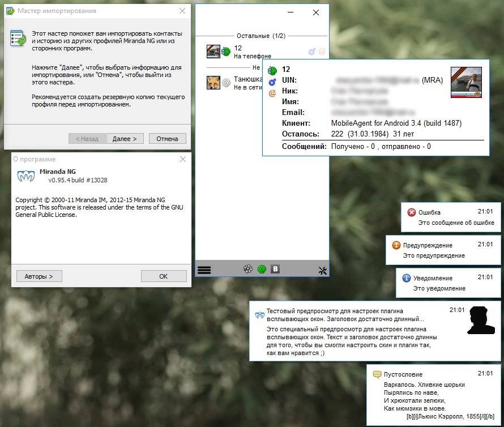Image resolution: width=504 pixels, height=427 pixels.
Task: Minimize the contact list window
Action: pos(291,12)
